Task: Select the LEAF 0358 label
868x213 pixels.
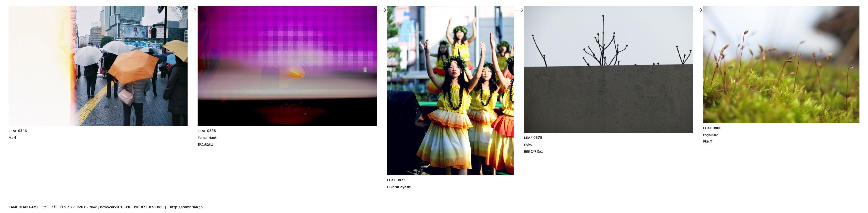Action: pyautogui.click(x=207, y=131)
